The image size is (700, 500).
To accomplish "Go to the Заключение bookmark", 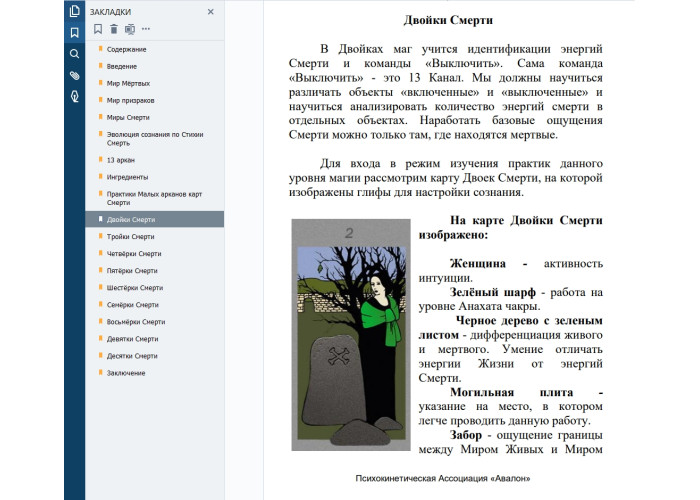I will click(126, 373).
